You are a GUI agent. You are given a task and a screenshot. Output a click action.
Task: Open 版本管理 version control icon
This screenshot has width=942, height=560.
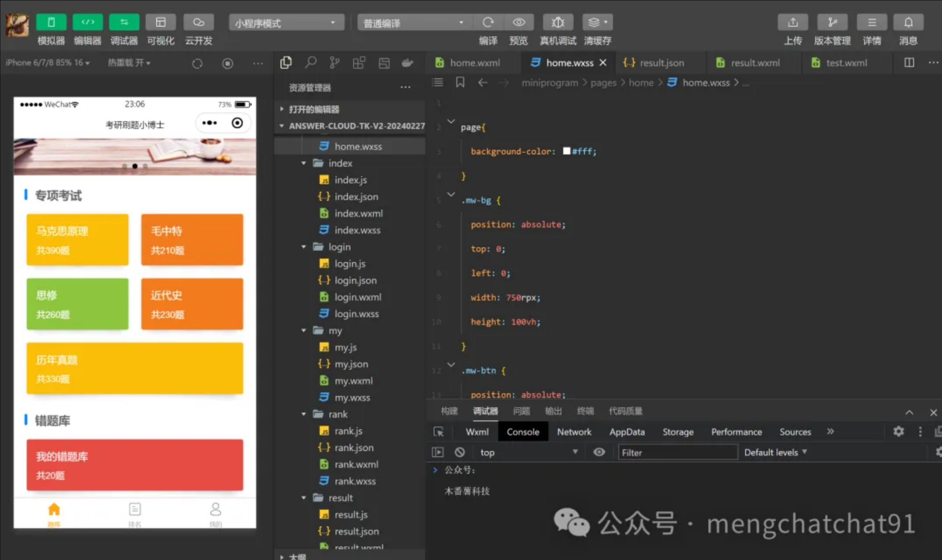pos(832,23)
